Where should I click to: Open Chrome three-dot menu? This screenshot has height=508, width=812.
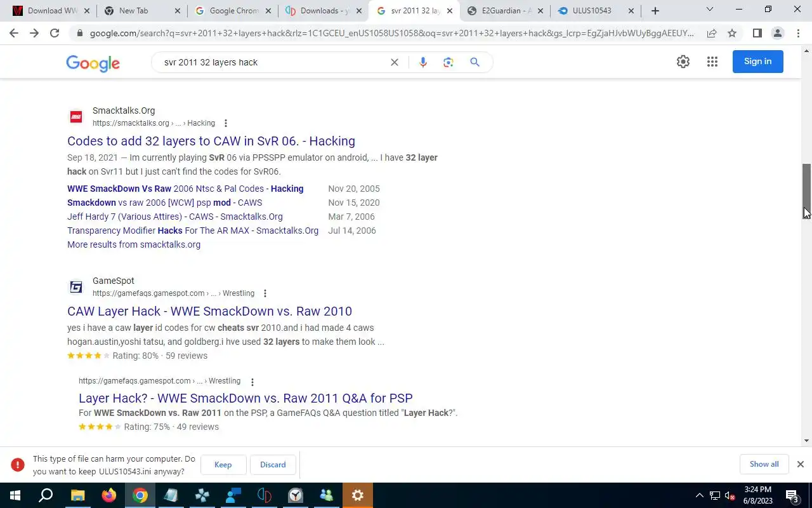click(797, 33)
